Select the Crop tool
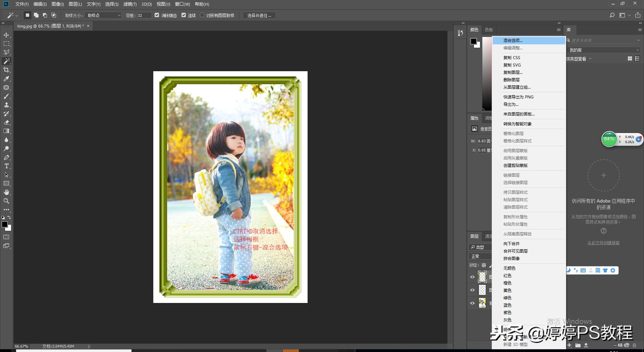644x352 pixels. tap(6, 70)
